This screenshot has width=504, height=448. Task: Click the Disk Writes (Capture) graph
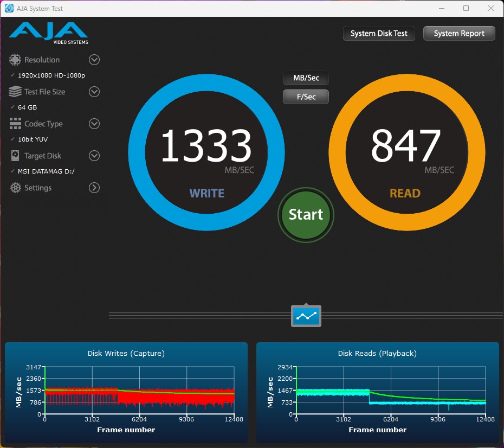(139, 391)
